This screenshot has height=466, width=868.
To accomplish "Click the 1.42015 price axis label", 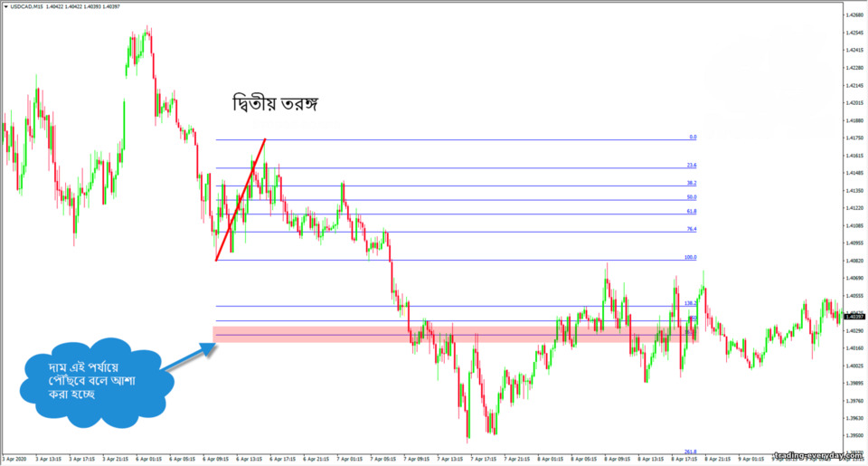I will pos(854,102).
